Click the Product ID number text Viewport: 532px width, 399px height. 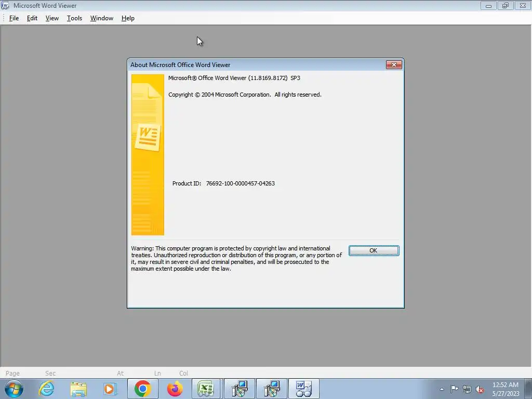(x=240, y=183)
